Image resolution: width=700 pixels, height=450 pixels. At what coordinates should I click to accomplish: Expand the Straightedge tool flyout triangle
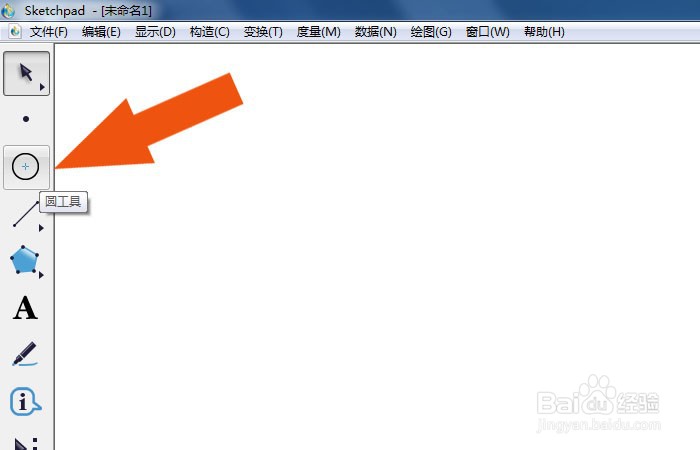click(x=41, y=228)
